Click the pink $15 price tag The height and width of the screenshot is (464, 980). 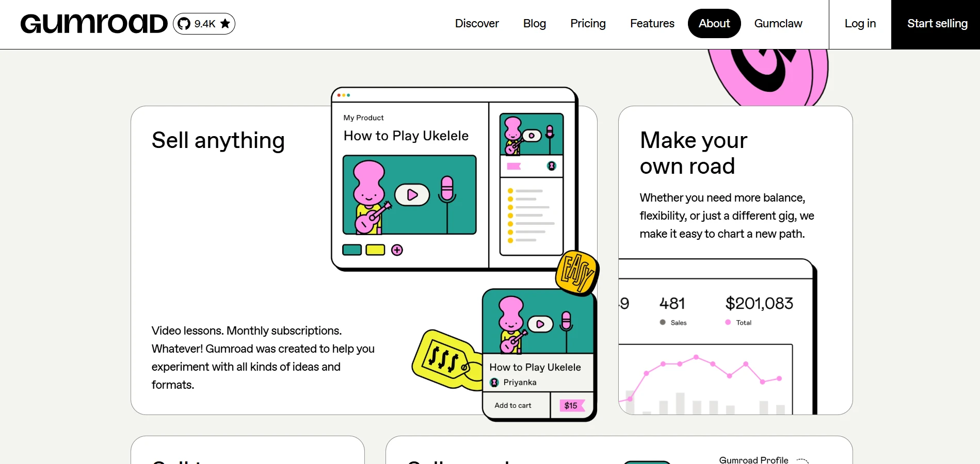pos(572,406)
